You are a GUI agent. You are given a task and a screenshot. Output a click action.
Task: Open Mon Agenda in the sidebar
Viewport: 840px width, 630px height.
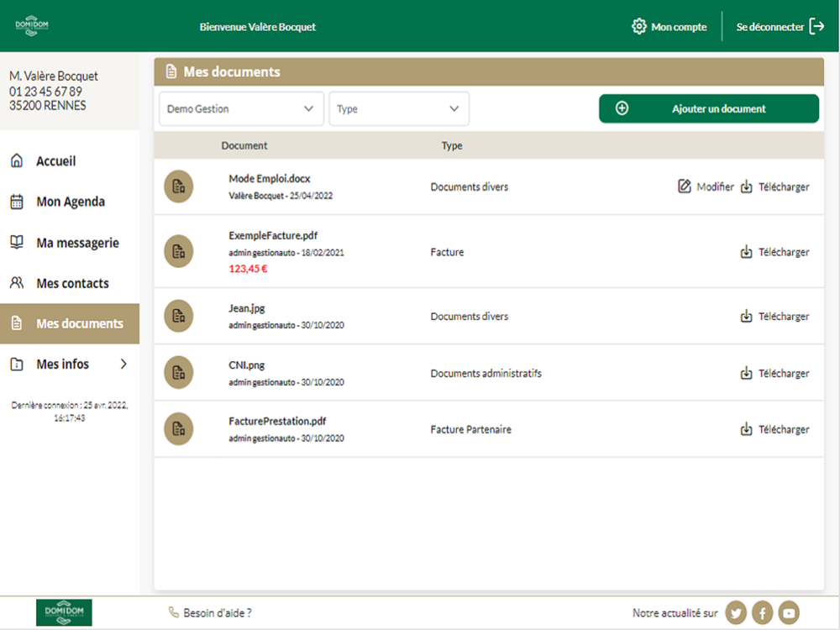tap(70, 202)
